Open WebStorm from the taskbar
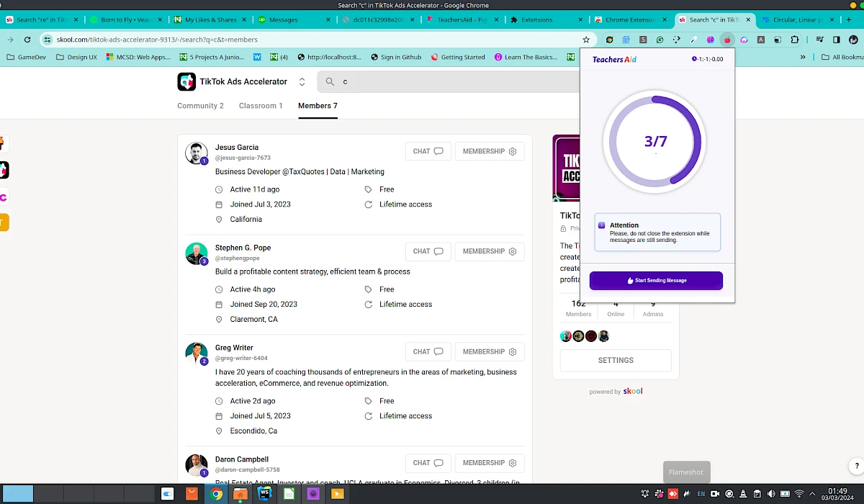The width and height of the screenshot is (864, 504). [264, 493]
